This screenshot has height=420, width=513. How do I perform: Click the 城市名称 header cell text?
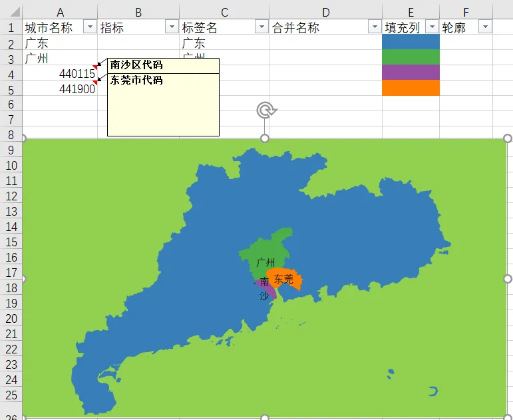pos(49,27)
